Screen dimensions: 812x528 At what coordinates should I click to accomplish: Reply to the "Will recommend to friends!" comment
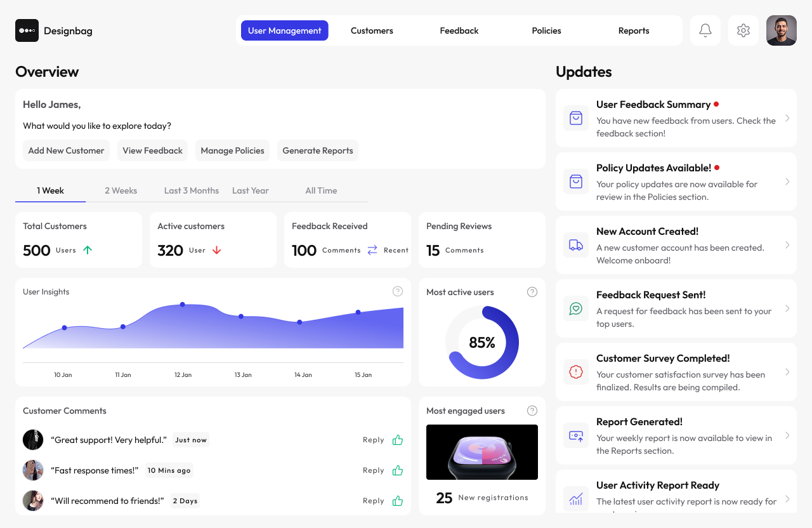(374, 501)
